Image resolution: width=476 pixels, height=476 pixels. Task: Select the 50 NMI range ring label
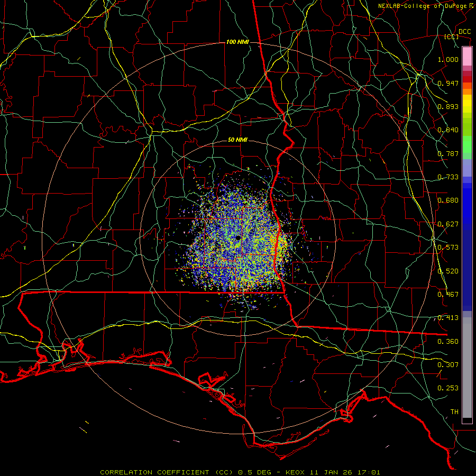237,140
